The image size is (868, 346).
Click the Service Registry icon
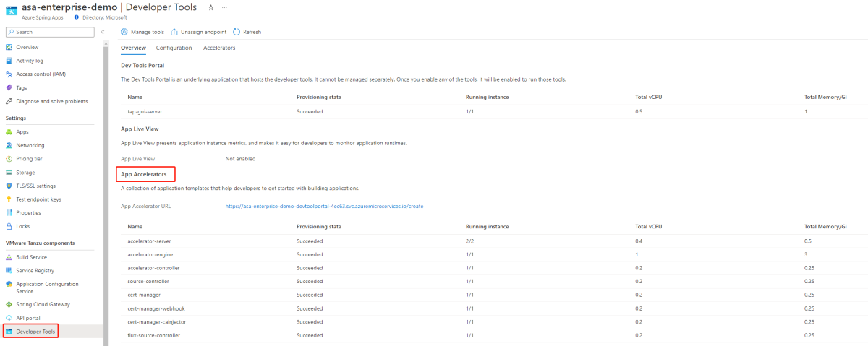pyautogui.click(x=9, y=270)
